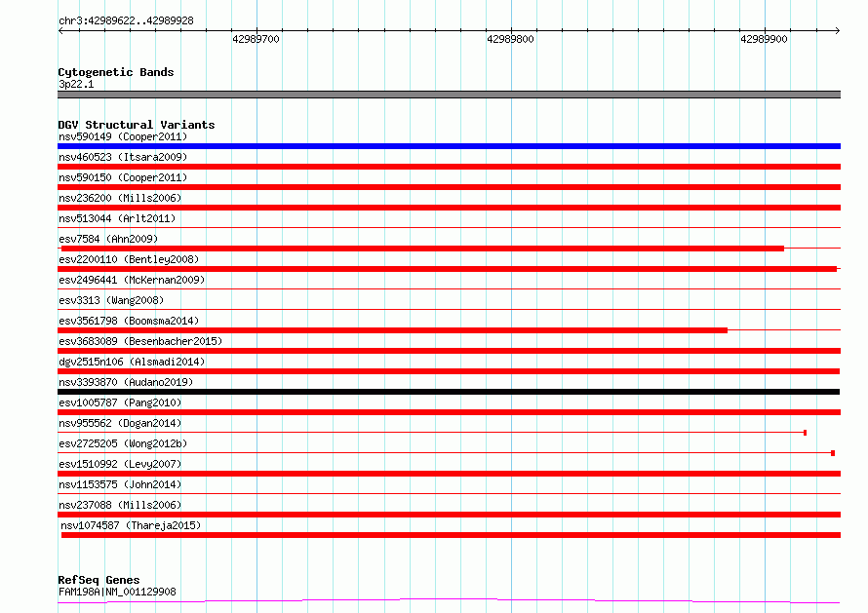Click the red bar under esv1510992
The width and height of the screenshot is (868, 613).
click(449, 474)
